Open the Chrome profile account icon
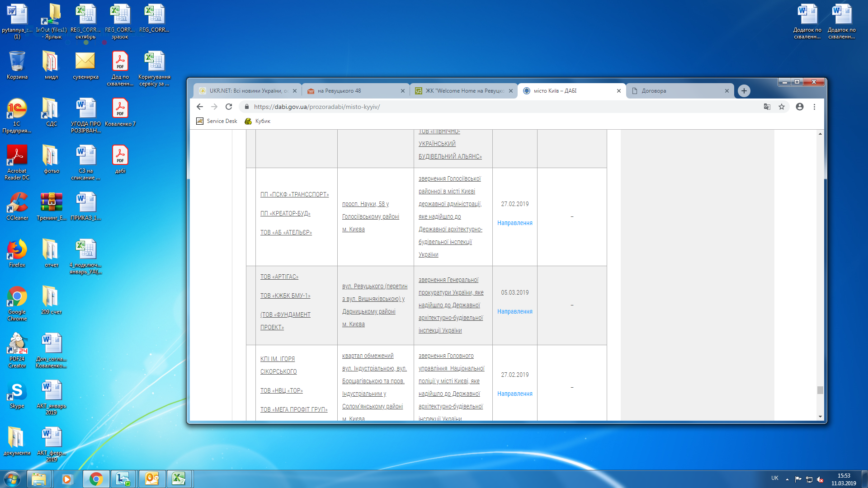The width and height of the screenshot is (868, 488). coord(800,107)
